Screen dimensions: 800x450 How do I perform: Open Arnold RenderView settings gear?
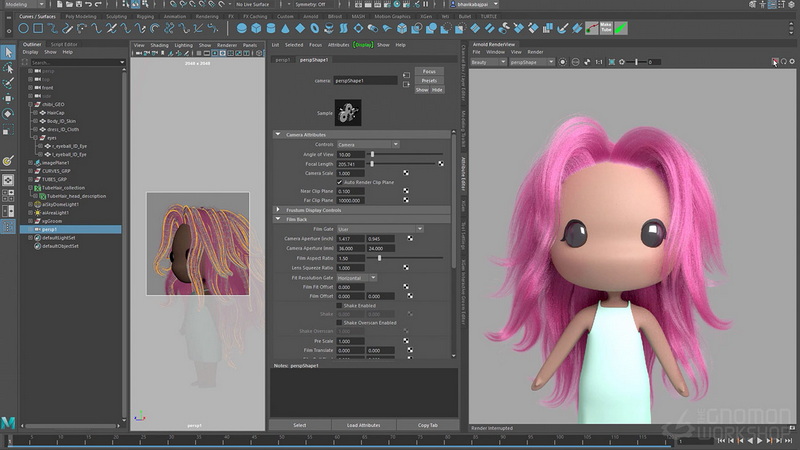tap(792, 62)
